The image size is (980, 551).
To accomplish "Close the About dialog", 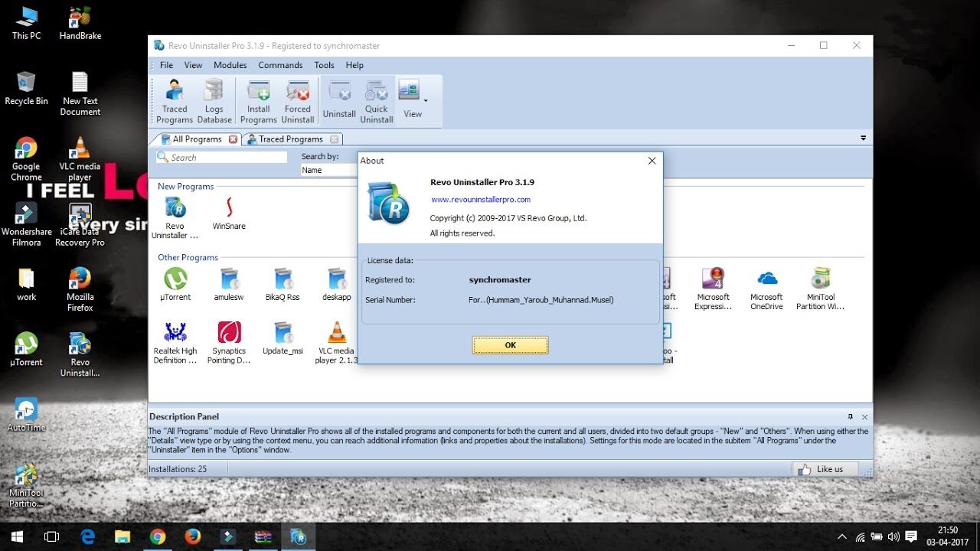I will 652,161.
